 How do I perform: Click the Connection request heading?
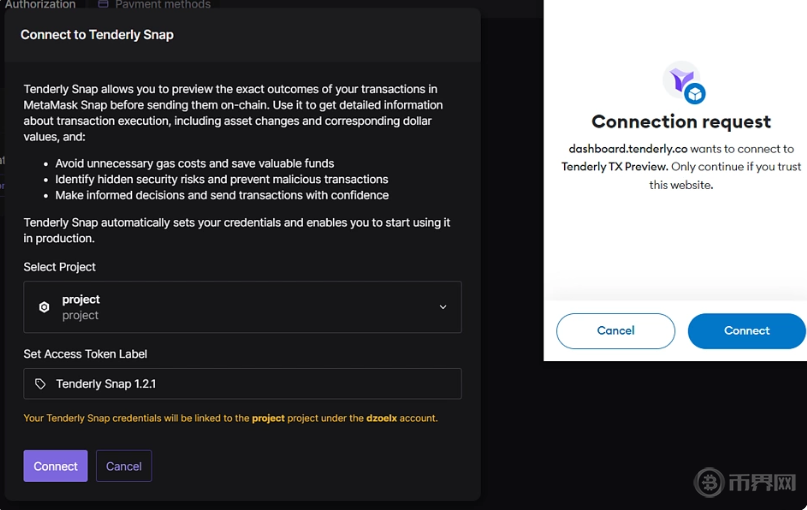pyautogui.click(x=681, y=122)
